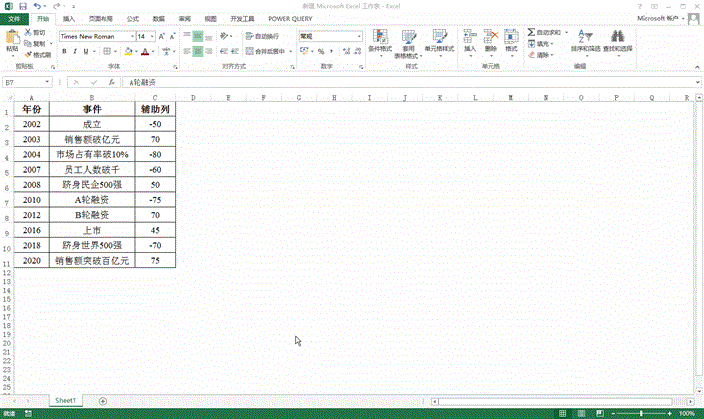
Task: Add a new sheet with plus button
Action: tap(103, 400)
